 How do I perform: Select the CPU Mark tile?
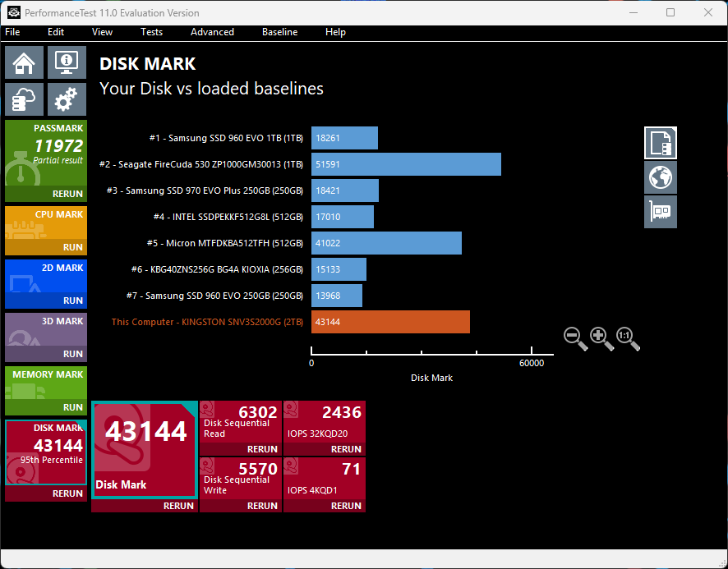[46, 223]
